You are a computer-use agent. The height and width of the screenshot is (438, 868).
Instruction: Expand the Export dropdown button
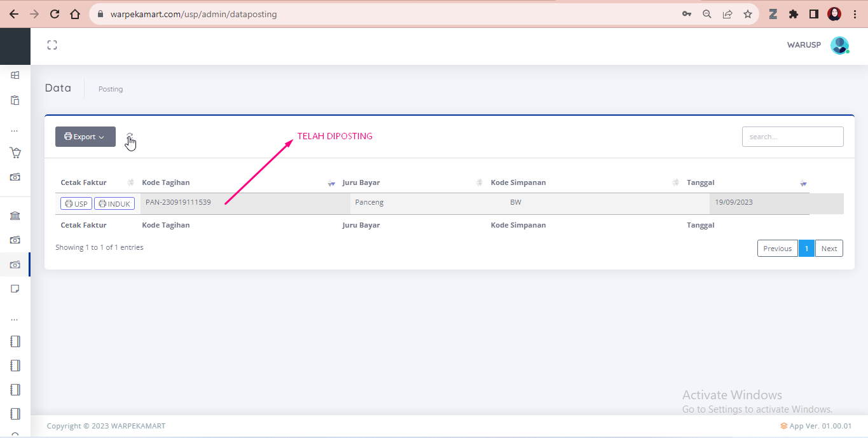(x=85, y=137)
